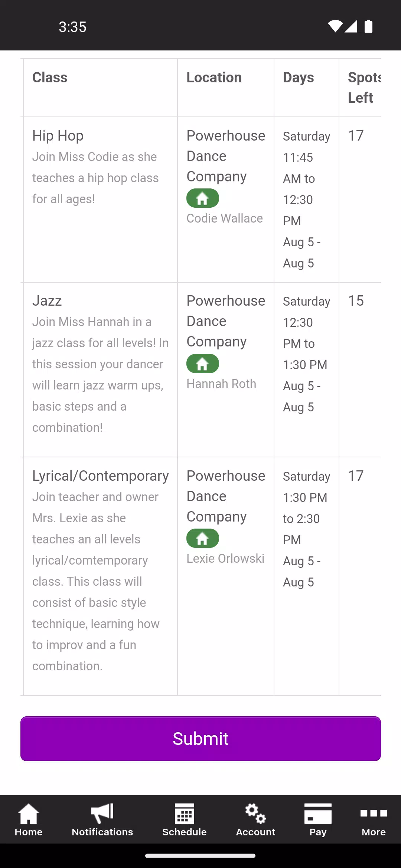Tap green home icon in Jazz row
This screenshot has height=868, width=401.
coord(203,364)
